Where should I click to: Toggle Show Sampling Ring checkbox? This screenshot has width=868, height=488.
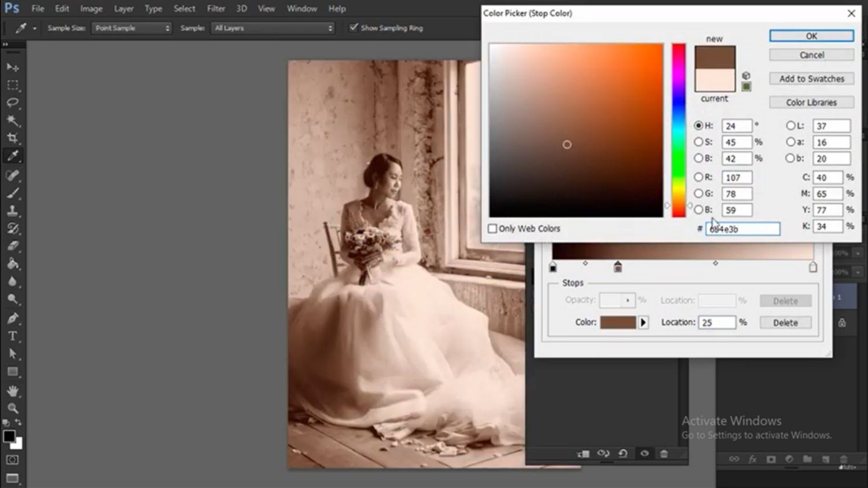pos(354,27)
